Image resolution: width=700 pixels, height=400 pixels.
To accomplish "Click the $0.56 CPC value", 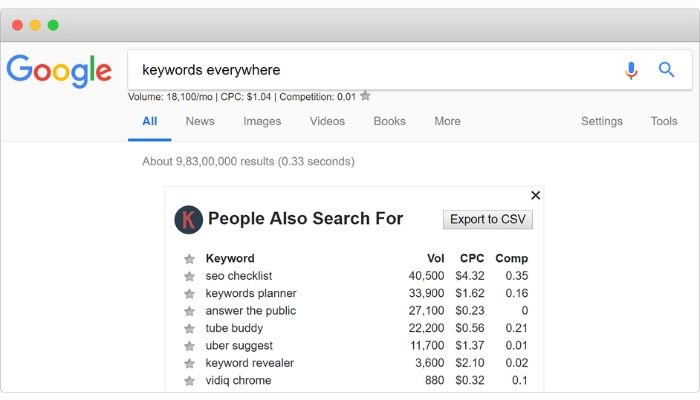I will 470,328.
